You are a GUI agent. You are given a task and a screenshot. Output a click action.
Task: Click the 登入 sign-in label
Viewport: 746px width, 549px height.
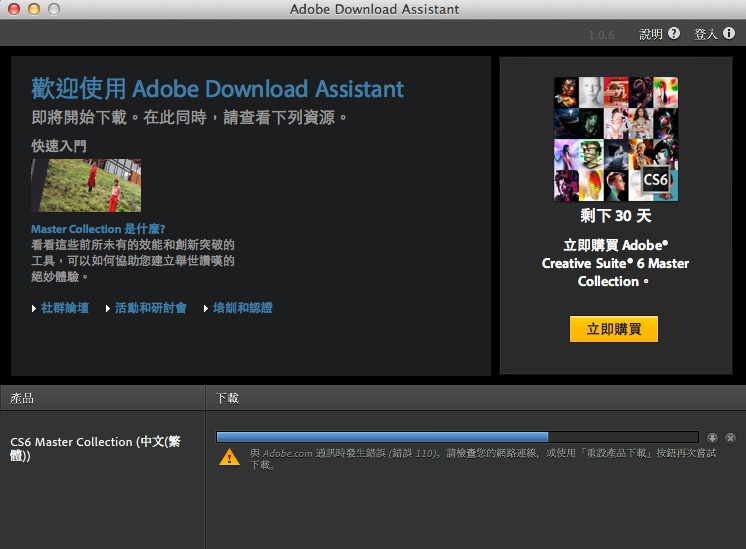point(706,34)
